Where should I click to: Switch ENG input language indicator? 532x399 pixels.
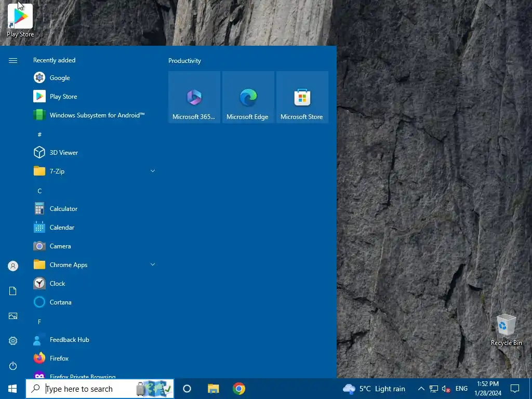click(x=461, y=389)
